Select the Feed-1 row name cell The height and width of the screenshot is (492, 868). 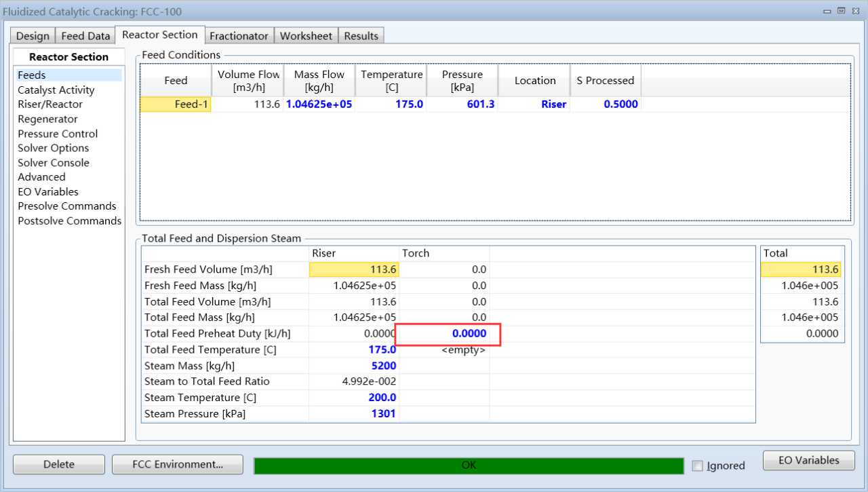[x=176, y=105]
